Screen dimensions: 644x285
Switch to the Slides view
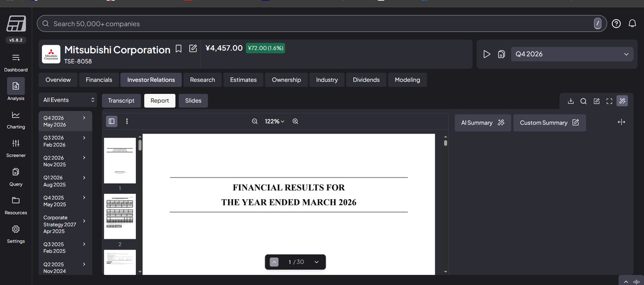point(193,100)
